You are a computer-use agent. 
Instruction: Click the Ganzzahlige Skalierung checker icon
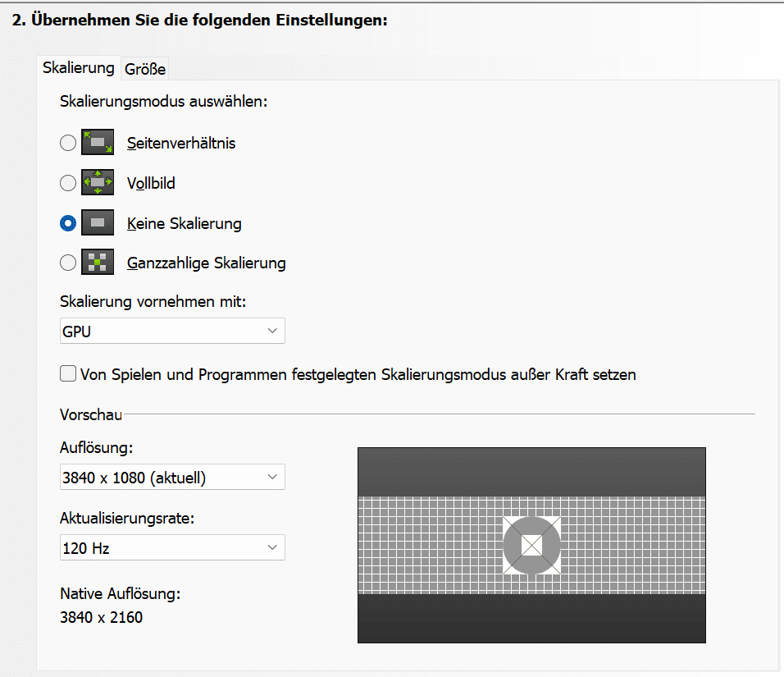(98, 262)
